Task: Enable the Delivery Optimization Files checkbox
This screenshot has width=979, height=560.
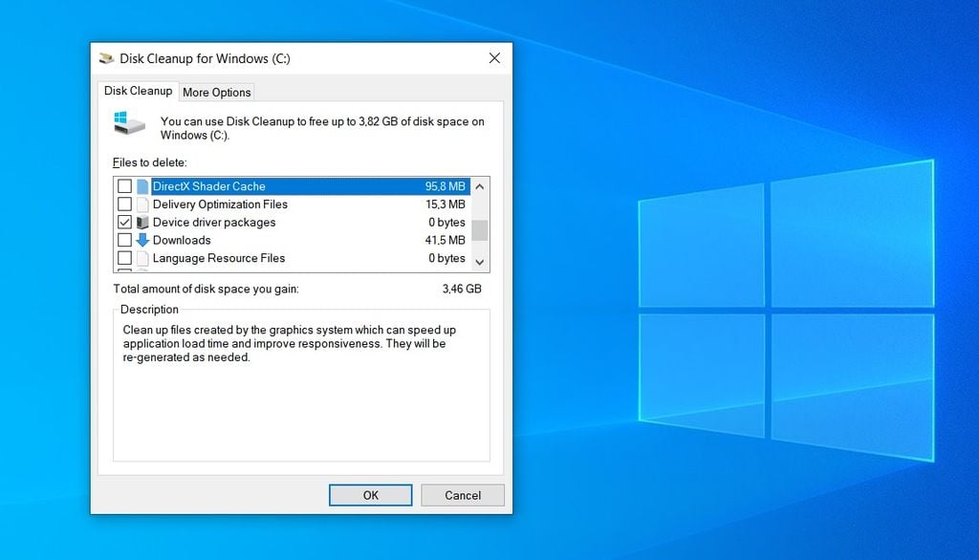Action: pos(124,205)
